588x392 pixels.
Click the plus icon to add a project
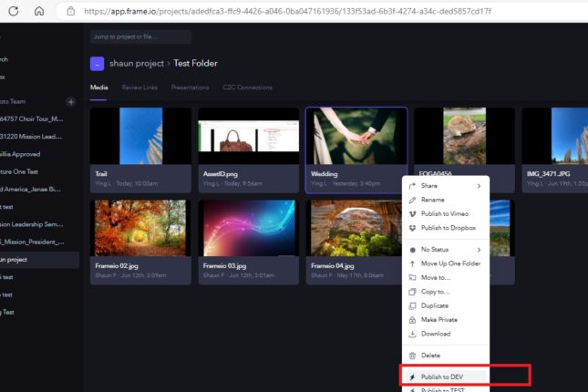click(70, 102)
